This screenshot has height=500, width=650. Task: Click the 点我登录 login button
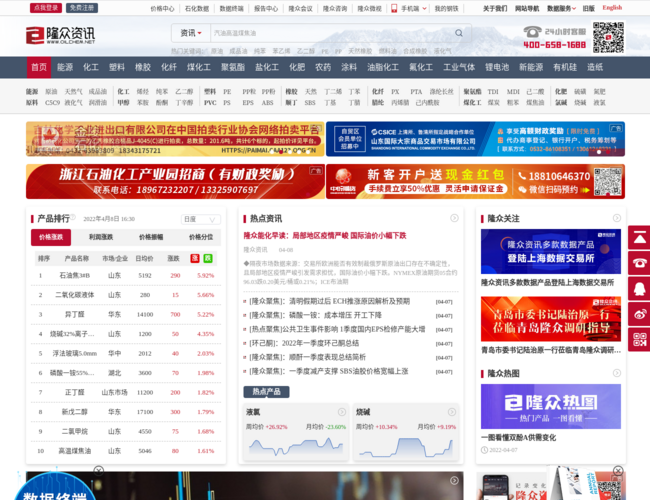click(46, 8)
